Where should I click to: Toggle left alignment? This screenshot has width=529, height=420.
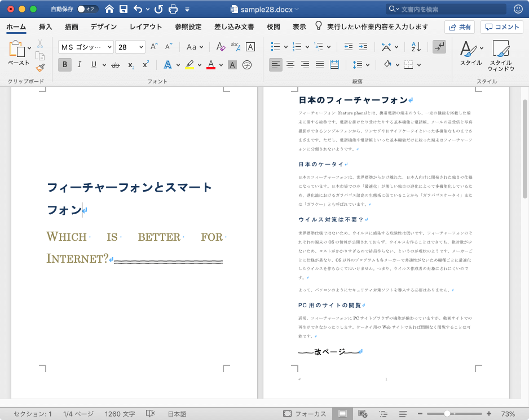(276, 65)
